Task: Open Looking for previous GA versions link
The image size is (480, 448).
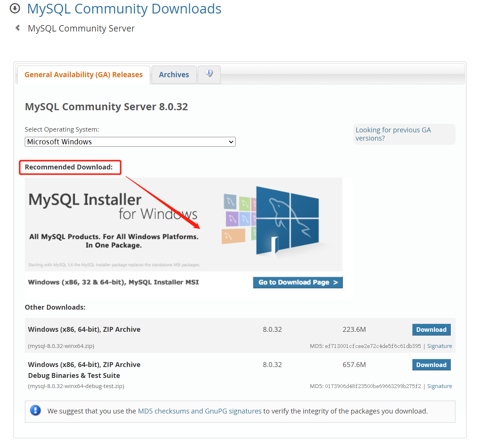Action: pos(393,134)
